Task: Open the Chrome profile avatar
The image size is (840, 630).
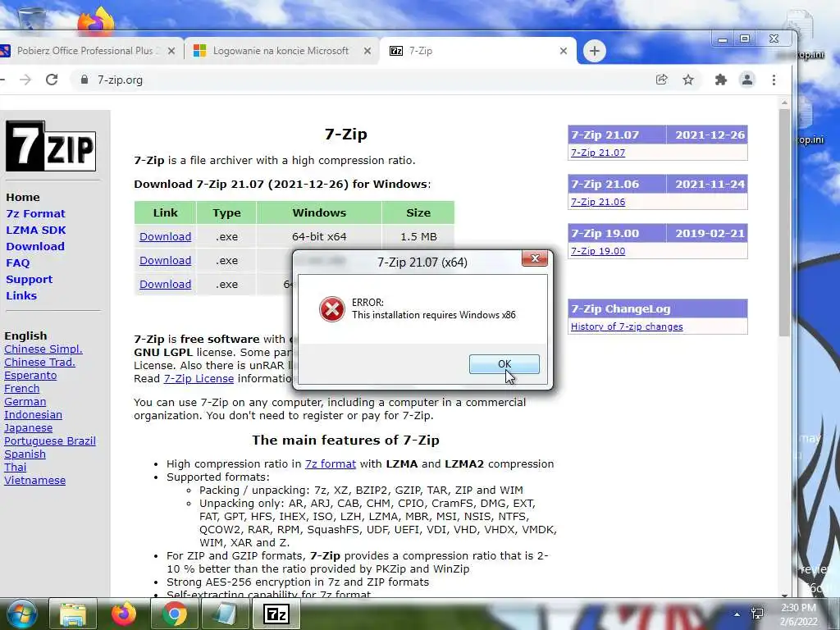Action: pyautogui.click(x=746, y=80)
